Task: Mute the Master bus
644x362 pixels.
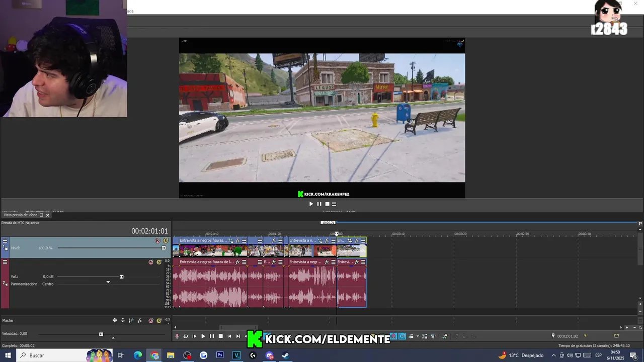Action: [x=151, y=320]
